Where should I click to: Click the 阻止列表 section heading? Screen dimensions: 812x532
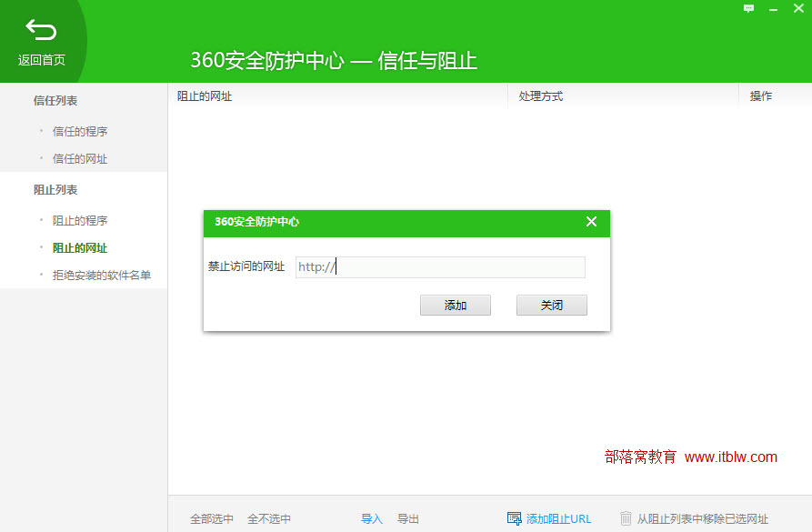pyautogui.click(x=55, y=190)
